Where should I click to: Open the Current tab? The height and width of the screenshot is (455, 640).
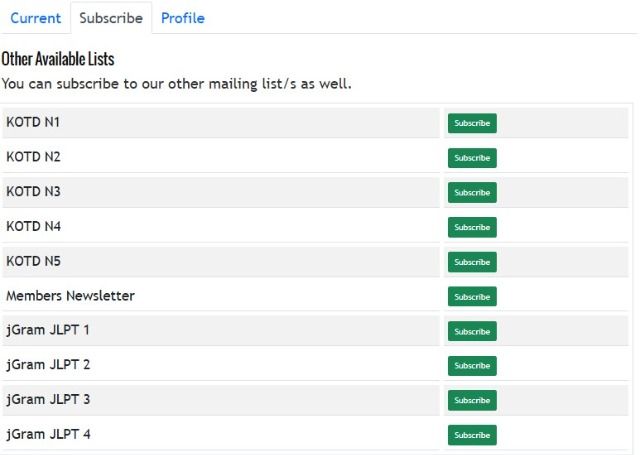(x=36, y=18)
